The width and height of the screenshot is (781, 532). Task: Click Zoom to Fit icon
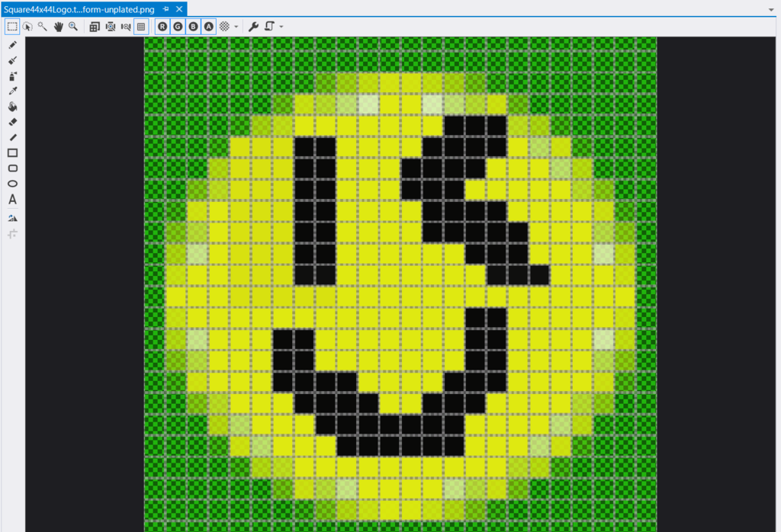click(x=110, y=27)
